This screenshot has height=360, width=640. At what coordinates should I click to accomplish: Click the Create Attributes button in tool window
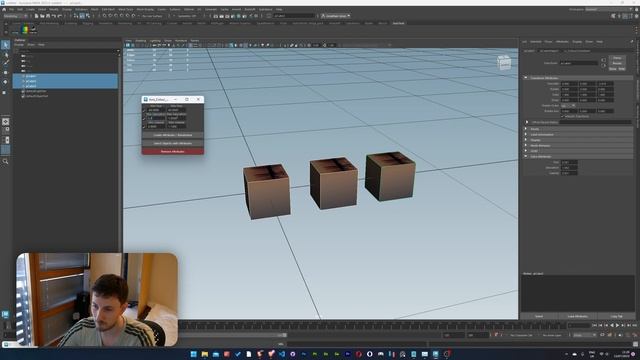pos(173,135)
